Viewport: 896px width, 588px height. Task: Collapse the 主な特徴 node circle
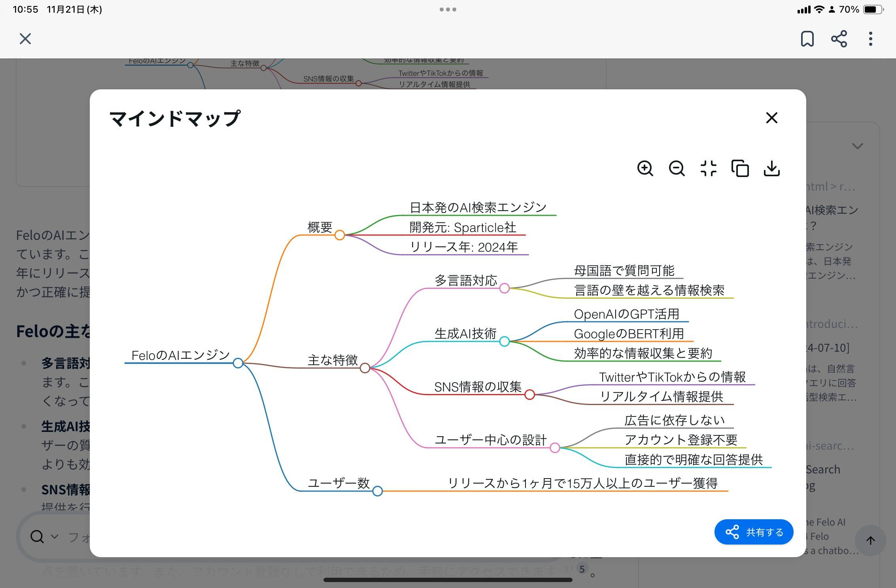coord(365,368)
